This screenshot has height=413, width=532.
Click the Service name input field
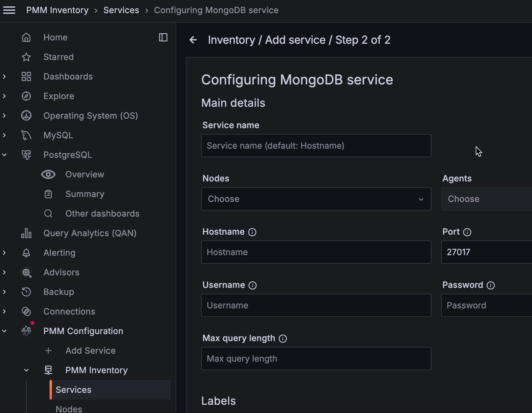(x=316, y=146)
